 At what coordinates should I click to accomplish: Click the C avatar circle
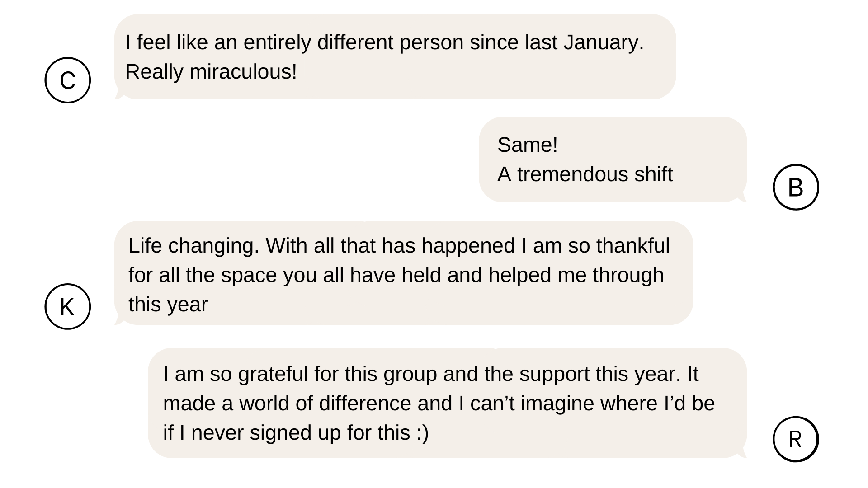[x=68, y=80]
